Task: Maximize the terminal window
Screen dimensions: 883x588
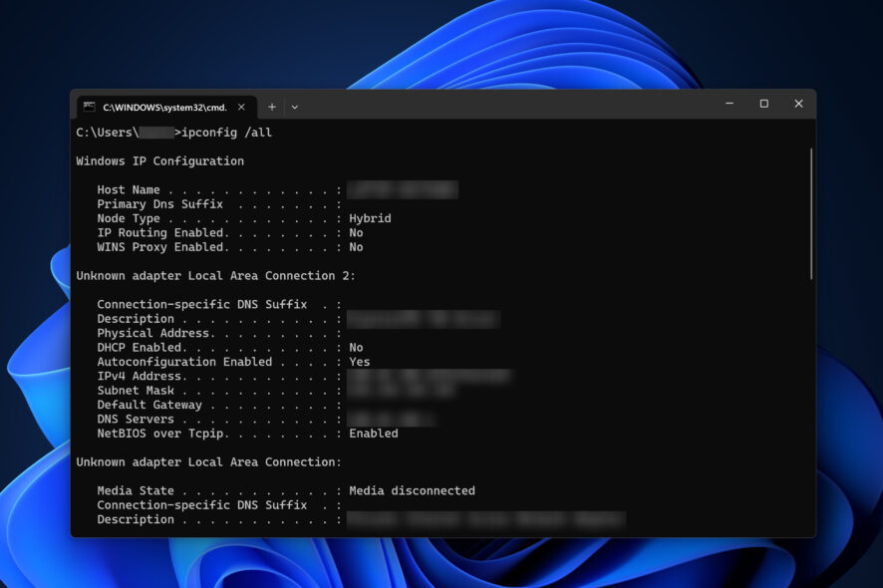Action: tap(763, 104)
